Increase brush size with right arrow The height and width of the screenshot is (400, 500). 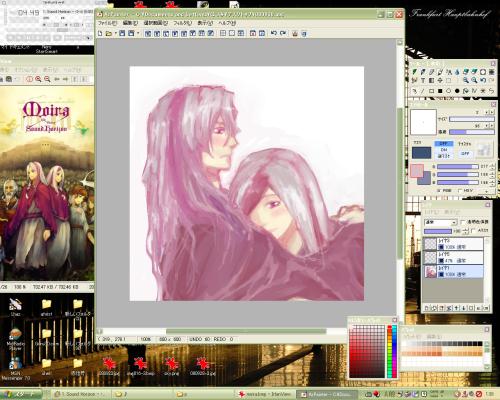(x=492, y=112)
